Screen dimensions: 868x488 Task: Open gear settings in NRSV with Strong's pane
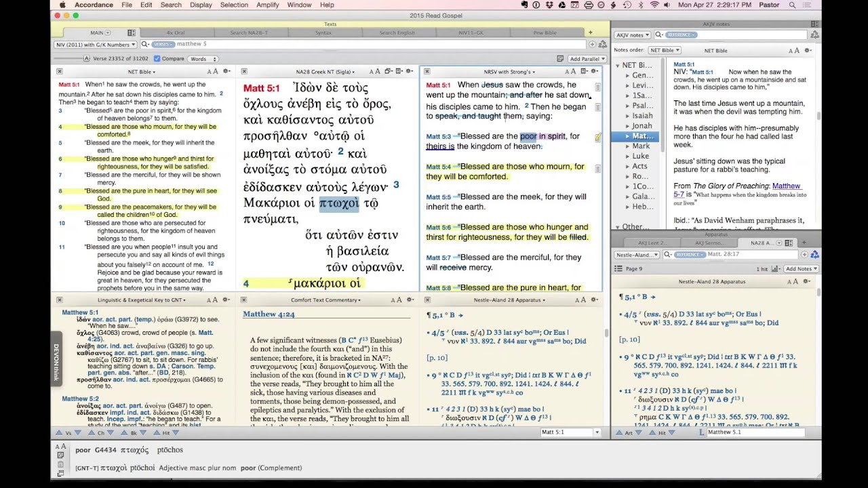[594, 71]
